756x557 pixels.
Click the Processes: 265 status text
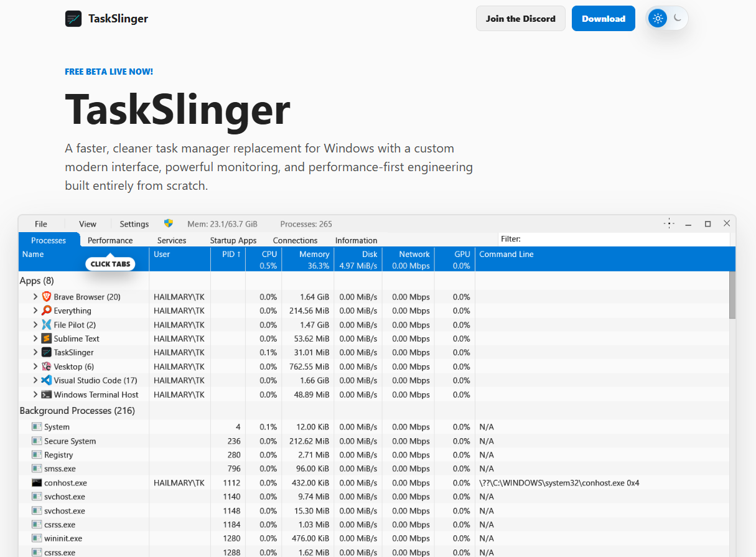tap(306, 224)
